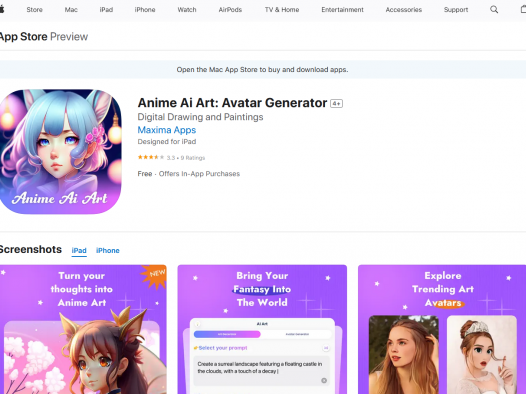Image resolution: width=526 pixels, height=394 pixels.
Task: Open the iPhone nav menu item
Action: pyautogui.click(x=145, y=10)
